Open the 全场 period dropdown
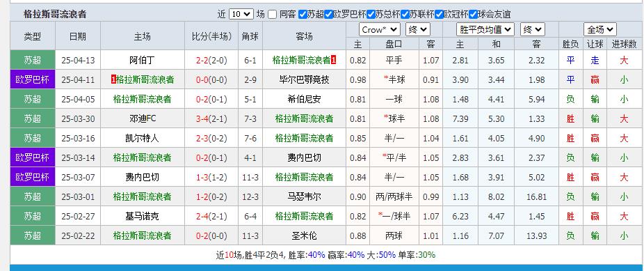Viewport: 644px width, 271px height. coord(600,30)
